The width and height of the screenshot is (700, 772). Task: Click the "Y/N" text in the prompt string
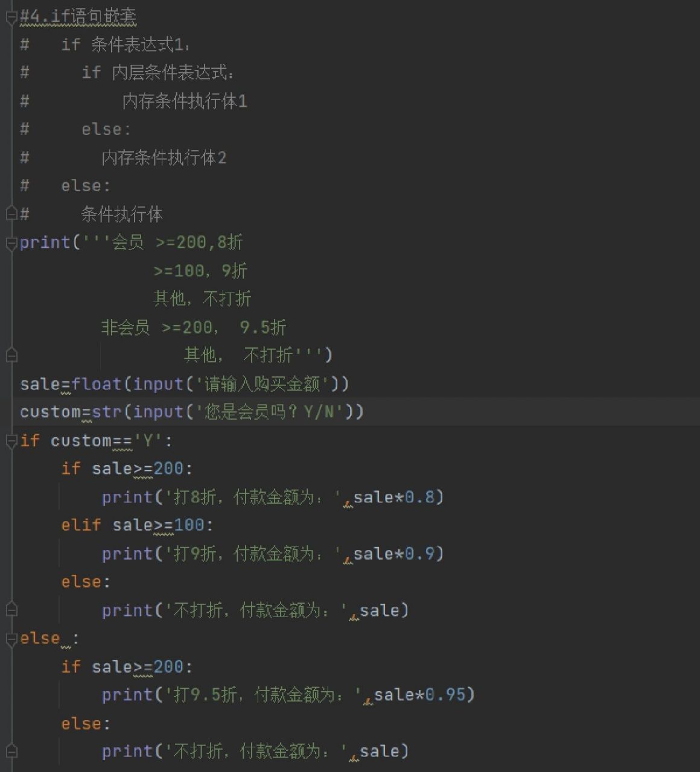[x=319, y=412]
